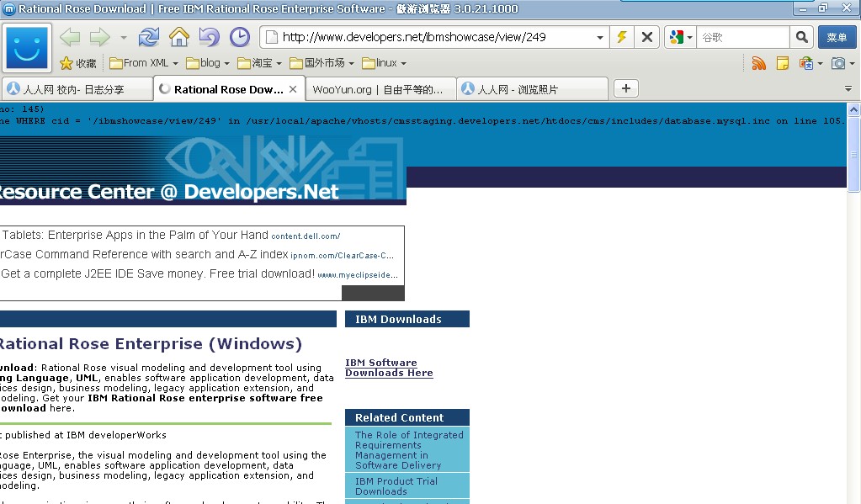
Task: Click the published at IBM developerWorks text
Action: tap(85, 435)
